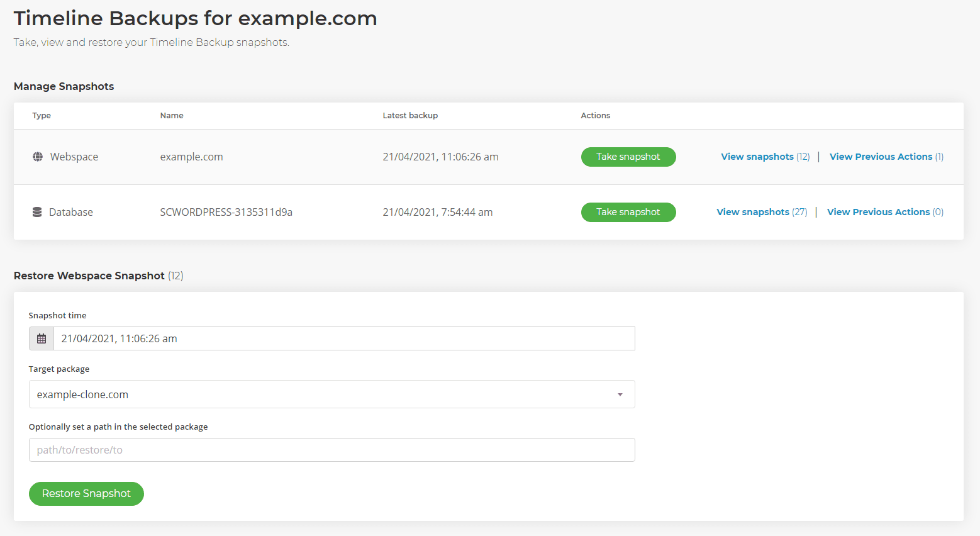Click the example.com name cell

[x=191, y=157]
